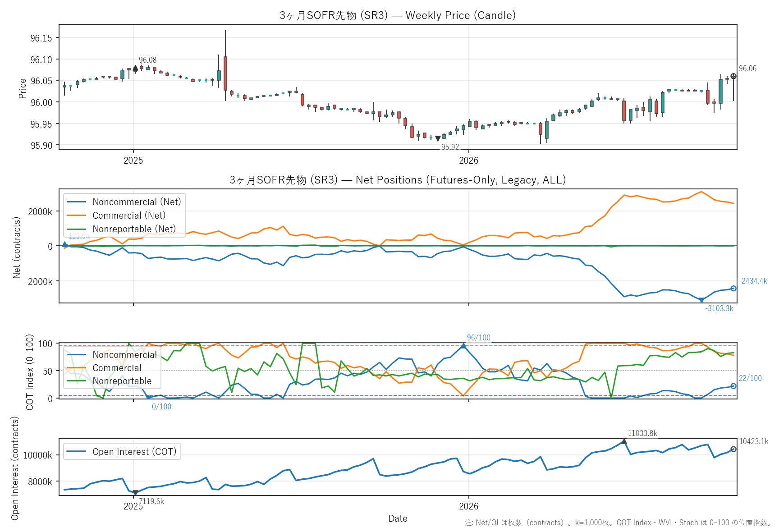
Task: Click the 11033.8k open interest peak label
Action: pyautogui.click(x=642, y=433)
